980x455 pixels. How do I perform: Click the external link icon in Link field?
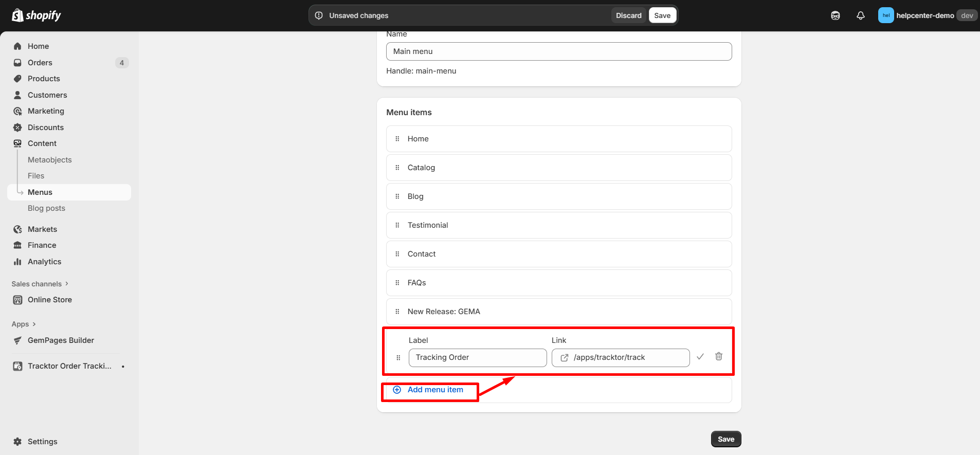click(x=564, y=358)
